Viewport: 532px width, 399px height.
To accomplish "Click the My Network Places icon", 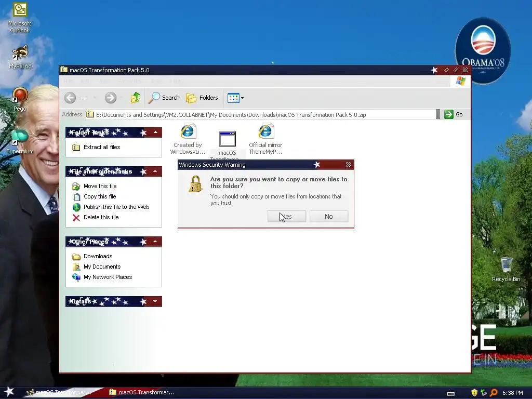I will click(x=76, y=277).
